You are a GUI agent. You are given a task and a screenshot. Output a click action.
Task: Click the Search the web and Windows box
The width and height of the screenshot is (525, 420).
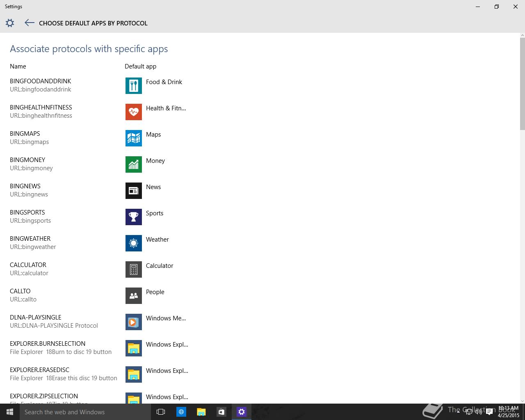pyautogui.click(x=85, y=412)
